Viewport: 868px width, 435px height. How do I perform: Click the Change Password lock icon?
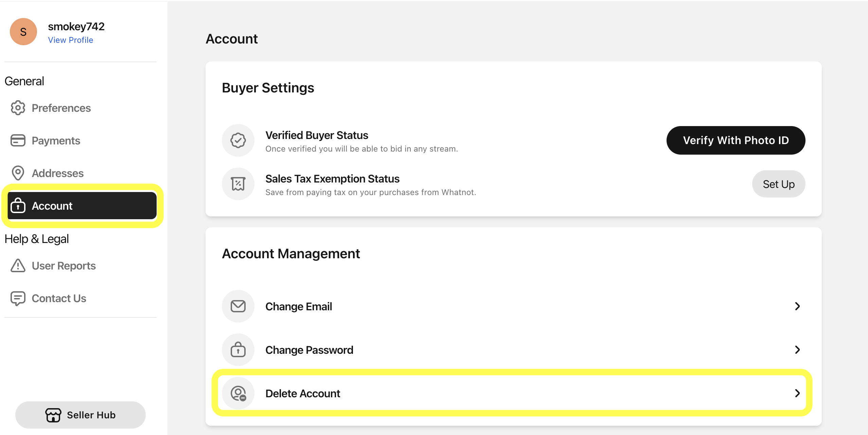pyautogui.click(x=238, y=350)
